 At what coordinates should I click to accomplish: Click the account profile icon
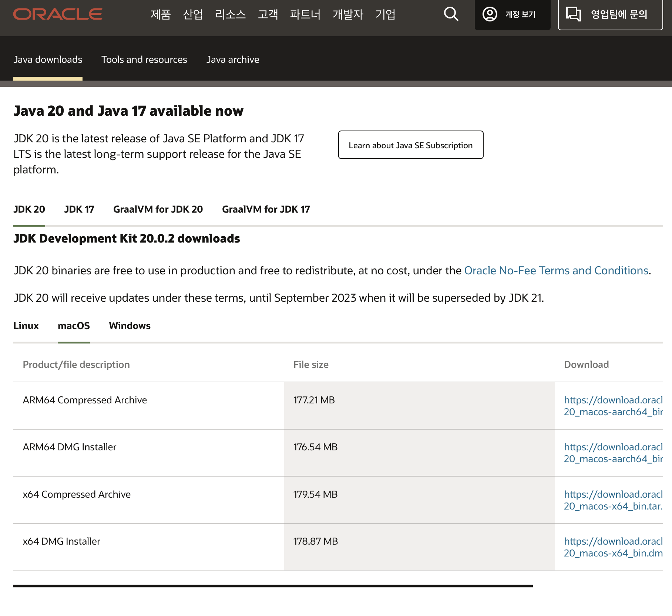[490, 14]
